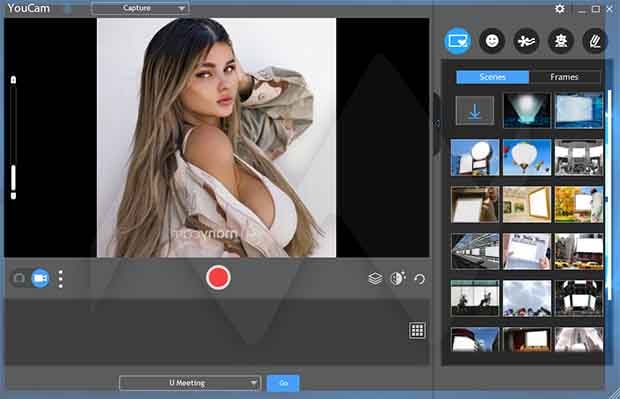Select the cloudy sky crowd scene
620x399 pixels.
527,298
